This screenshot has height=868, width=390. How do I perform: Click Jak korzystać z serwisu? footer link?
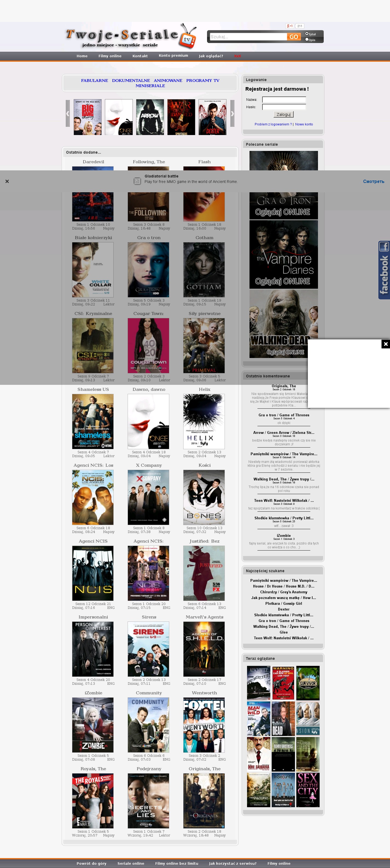(233, 863)
